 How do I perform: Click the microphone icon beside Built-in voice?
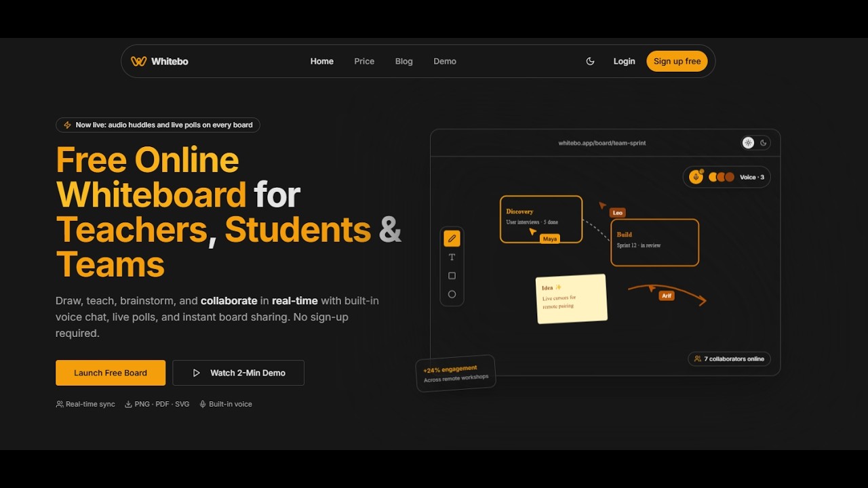[x=203, y=404]
